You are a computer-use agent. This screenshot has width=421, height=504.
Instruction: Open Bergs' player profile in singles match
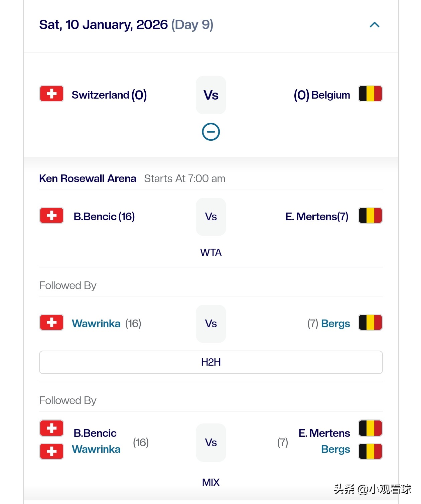[x=335, y=324]
